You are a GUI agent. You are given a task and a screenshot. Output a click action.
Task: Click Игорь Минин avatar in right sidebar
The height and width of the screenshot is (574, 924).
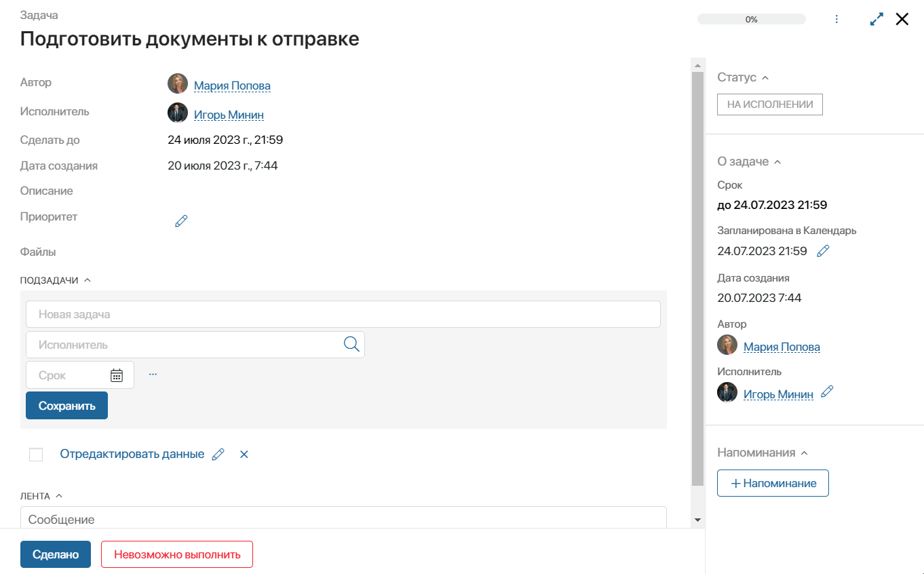tap(727, 392)
